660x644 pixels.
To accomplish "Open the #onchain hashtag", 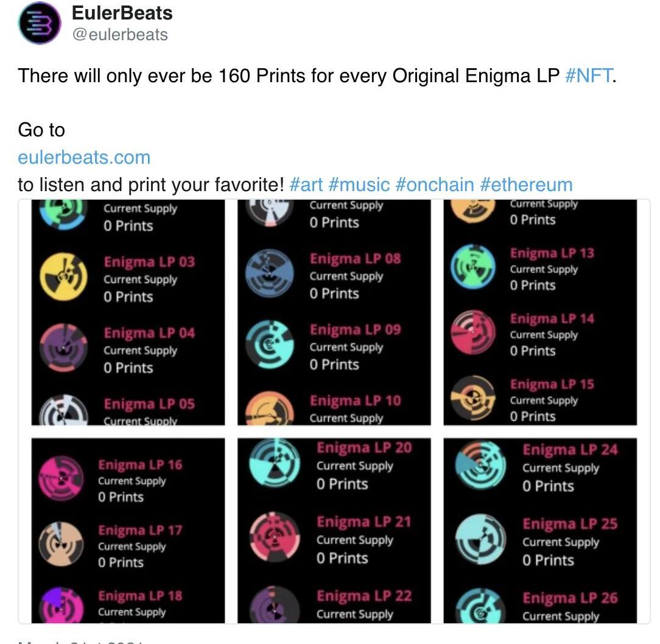I will click(x=435, y=184).
